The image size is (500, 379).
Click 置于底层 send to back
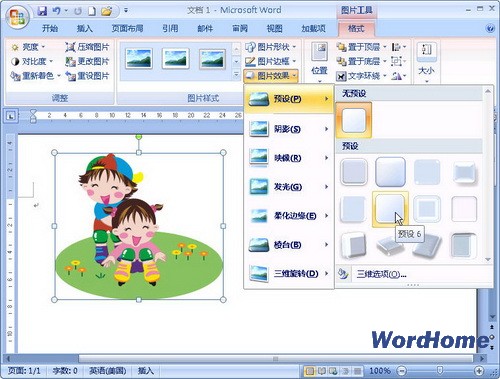(x=362, y=61)
